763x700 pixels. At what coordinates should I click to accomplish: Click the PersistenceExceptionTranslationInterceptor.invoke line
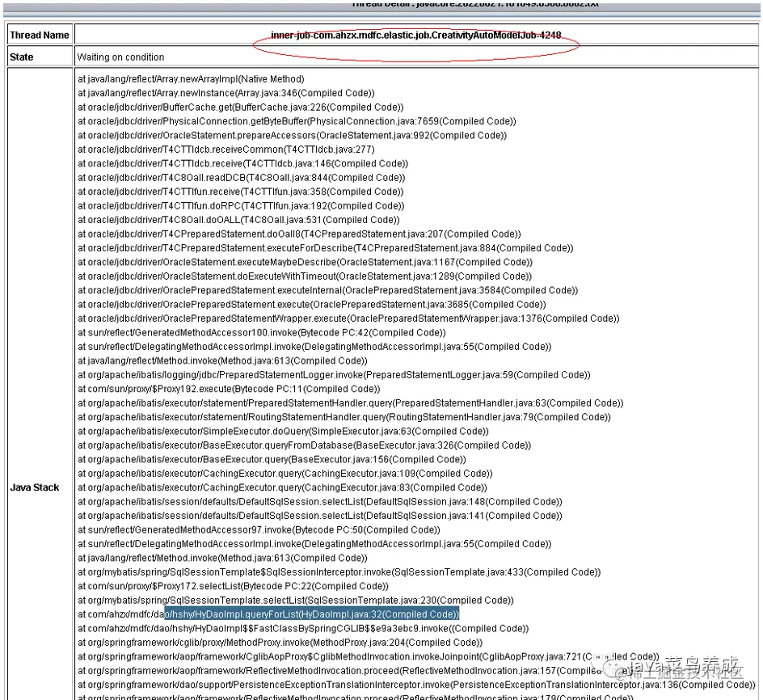pyautogui.click(x=417, y=686)
